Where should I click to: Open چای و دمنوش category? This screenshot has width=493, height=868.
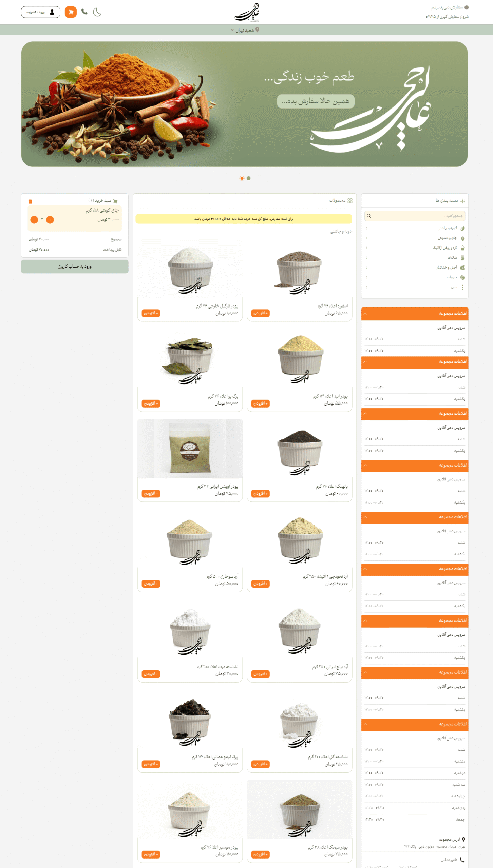coord(415,238)
